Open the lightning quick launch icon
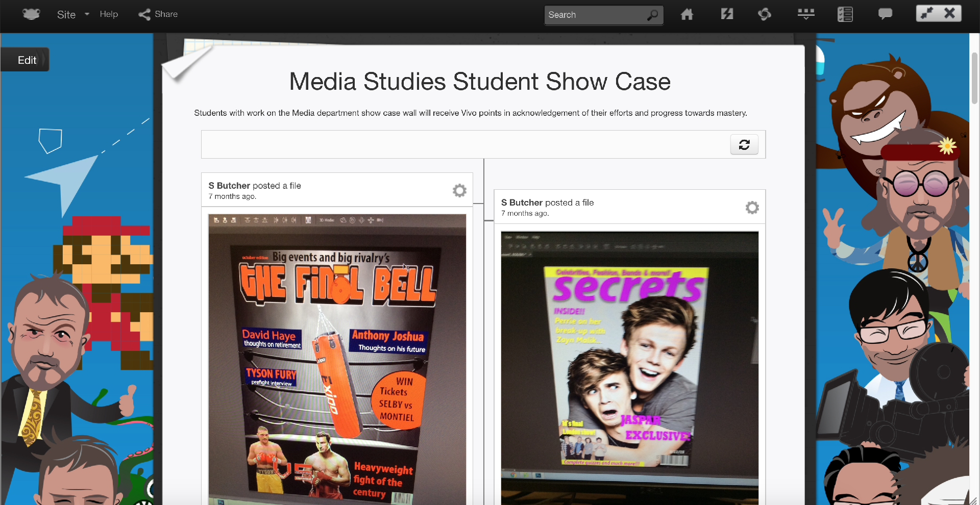Screen dimensions: 980x505 pos(727,14)
